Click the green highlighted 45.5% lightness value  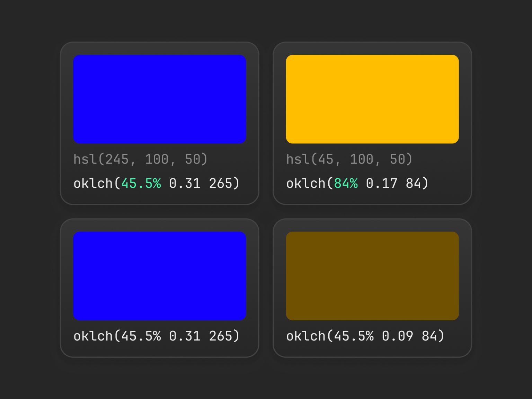141,184
